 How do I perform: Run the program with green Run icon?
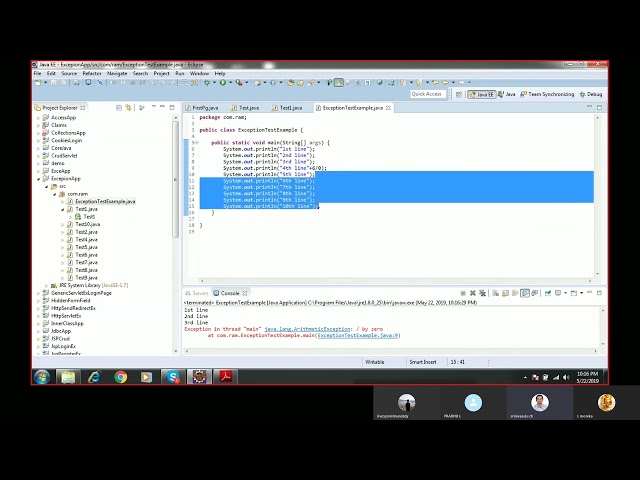(x=223, y=83)
